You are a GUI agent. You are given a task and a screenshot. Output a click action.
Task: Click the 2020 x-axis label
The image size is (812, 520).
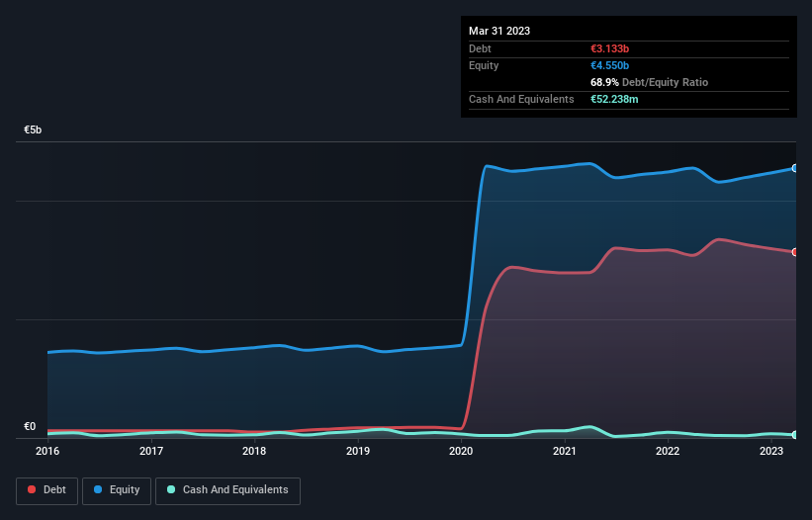point(461,451)
